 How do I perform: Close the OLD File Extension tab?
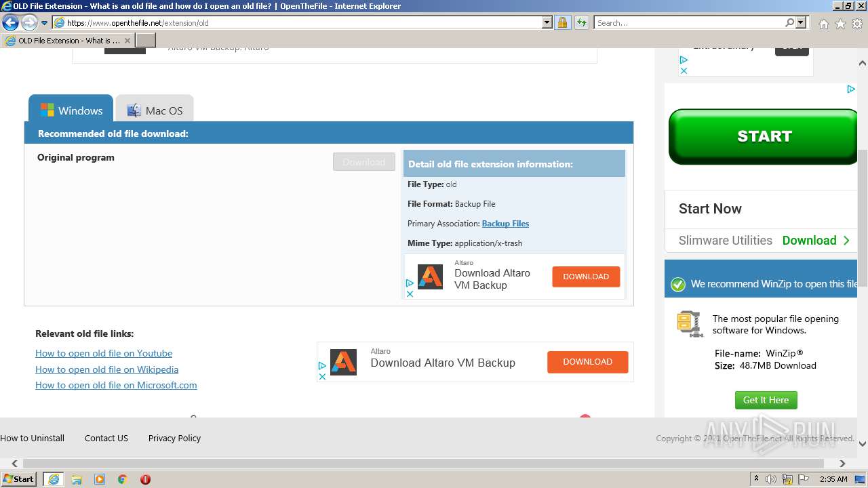[x=127, y=41]
